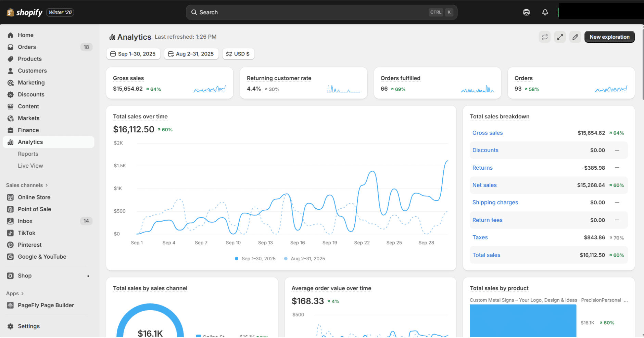
Task: Toggle the Aug 2–31, 2025 legend series
Action: click(x=304, y=259)
